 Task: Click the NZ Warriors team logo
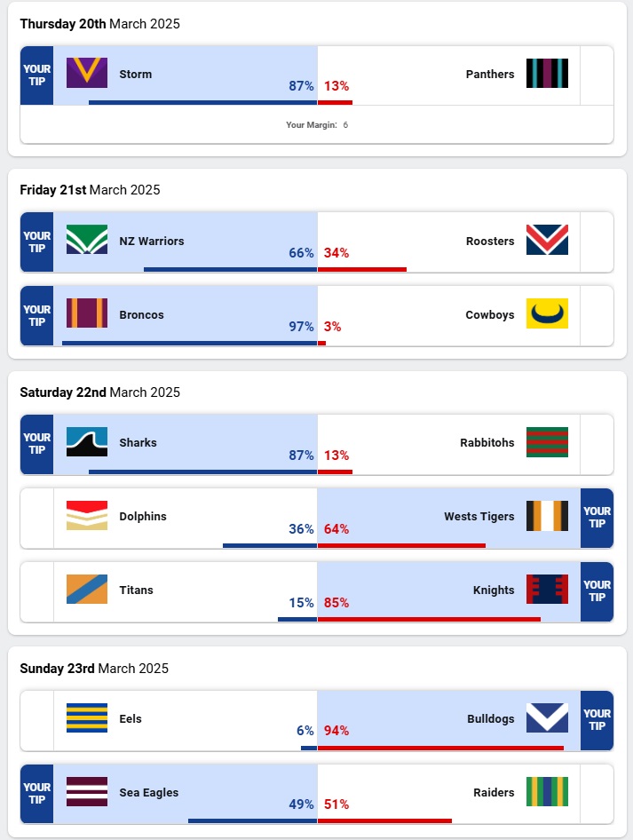(x=87, y=240)
